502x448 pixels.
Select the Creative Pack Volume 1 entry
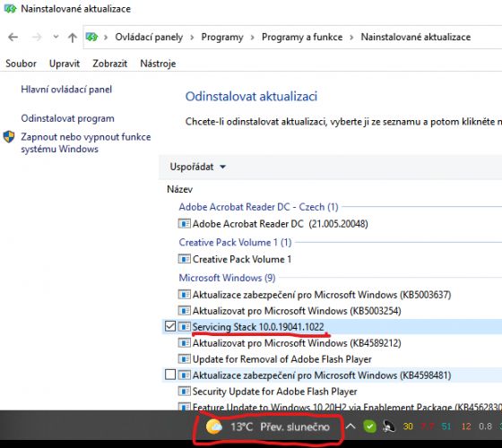[x=242, y=259]
